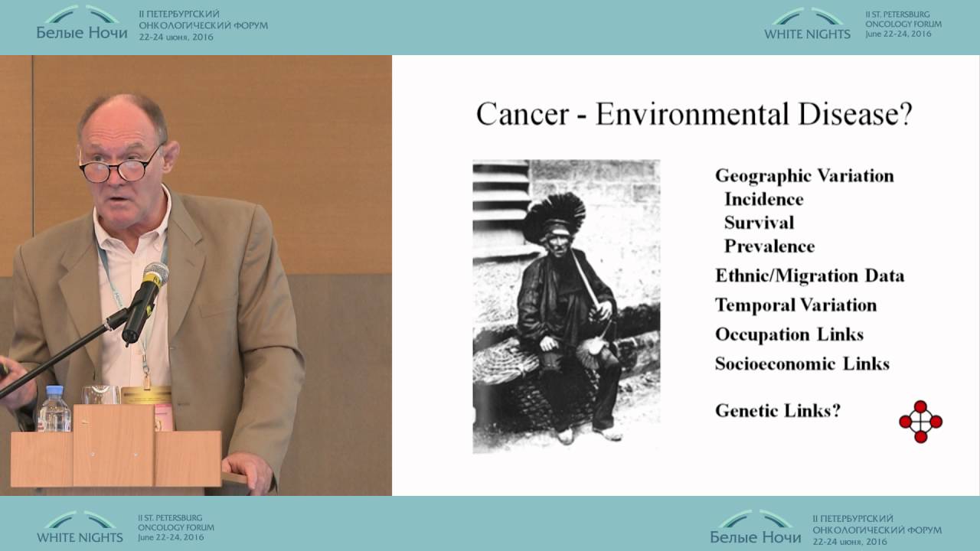Click the water bottle on the podium

pyautogui.click(x=54, y=409)
